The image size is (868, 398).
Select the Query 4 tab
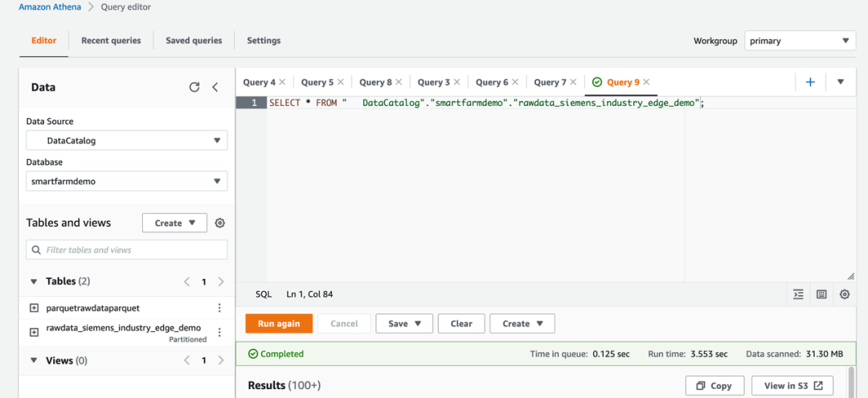point(259,82)
